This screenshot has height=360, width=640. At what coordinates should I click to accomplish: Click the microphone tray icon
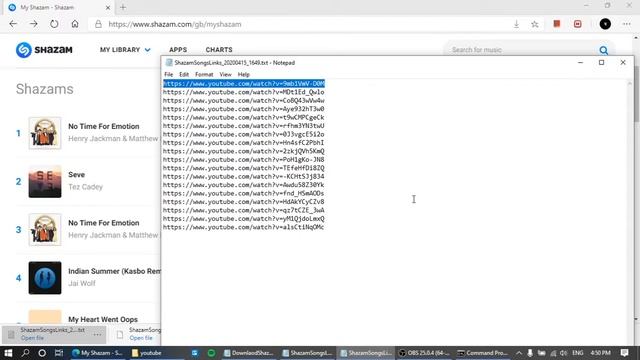coord(530,353)
